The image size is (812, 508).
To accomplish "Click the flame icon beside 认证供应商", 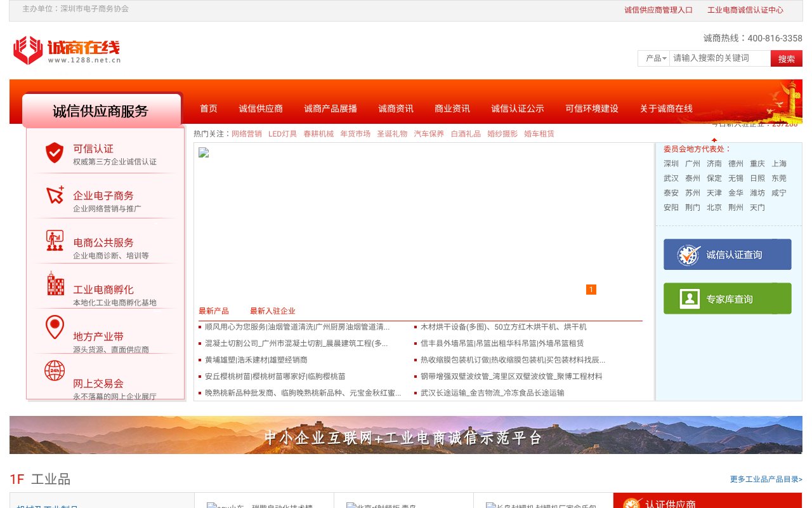I will (632, 503).
